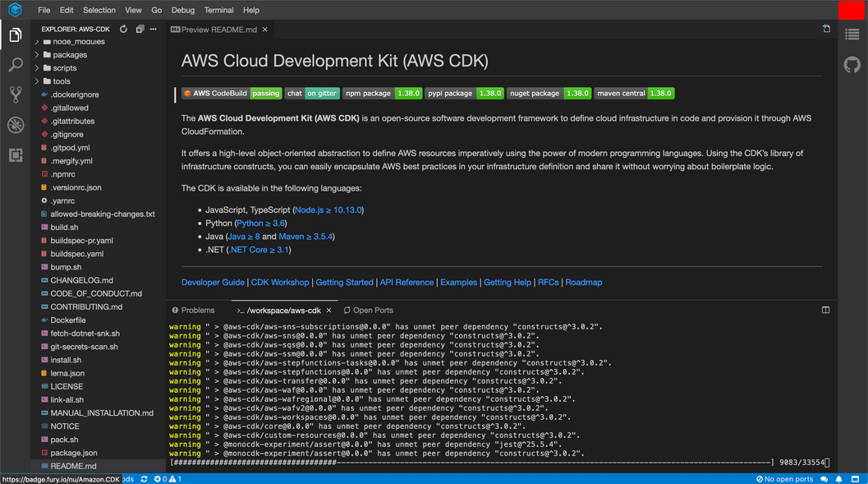Click the Maven ≥ 3.5.4 link

305,237
